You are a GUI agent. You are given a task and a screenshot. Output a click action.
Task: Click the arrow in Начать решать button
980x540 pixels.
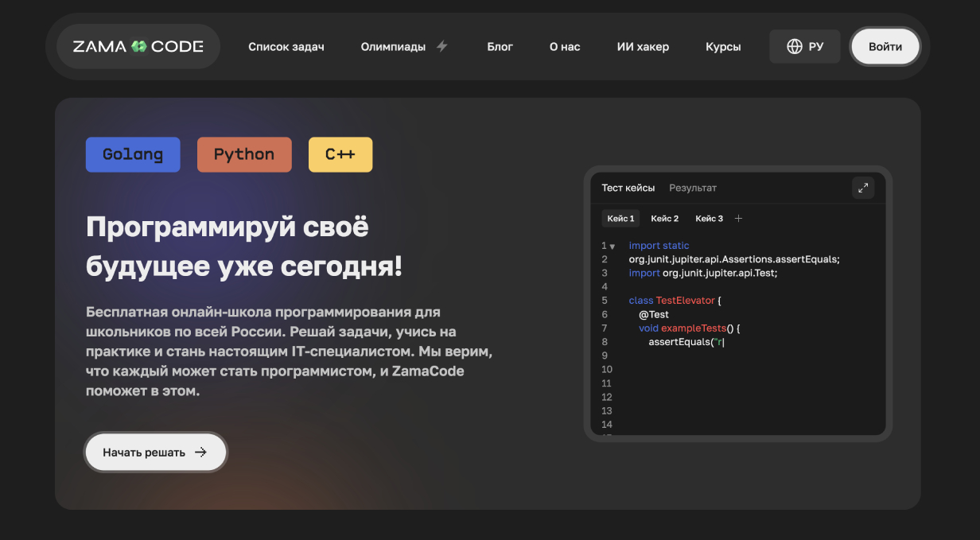pos(200,452)
